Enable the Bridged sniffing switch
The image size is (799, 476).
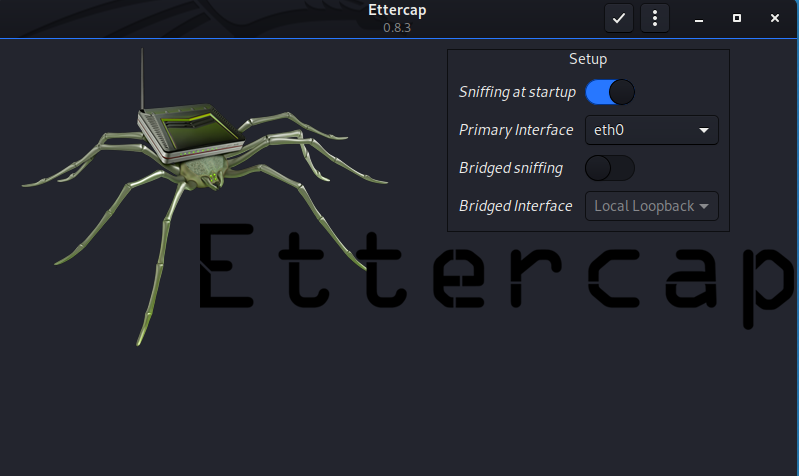tap(610, 168)
